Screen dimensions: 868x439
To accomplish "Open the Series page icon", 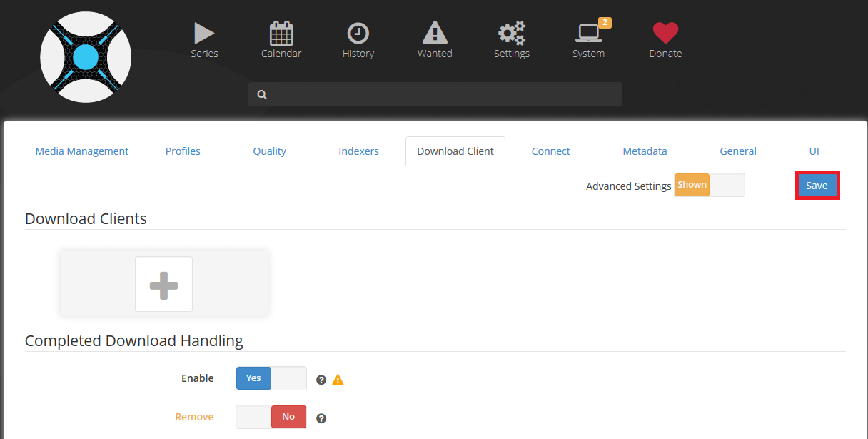I will pyautogui.click(x=204, y=34).
